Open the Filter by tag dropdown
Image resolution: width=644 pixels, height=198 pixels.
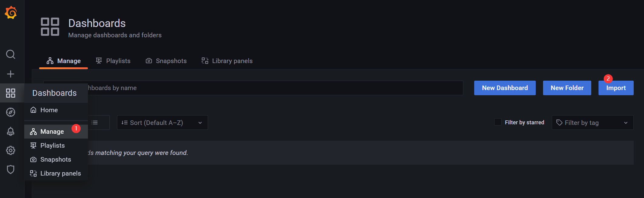(592, 122)
